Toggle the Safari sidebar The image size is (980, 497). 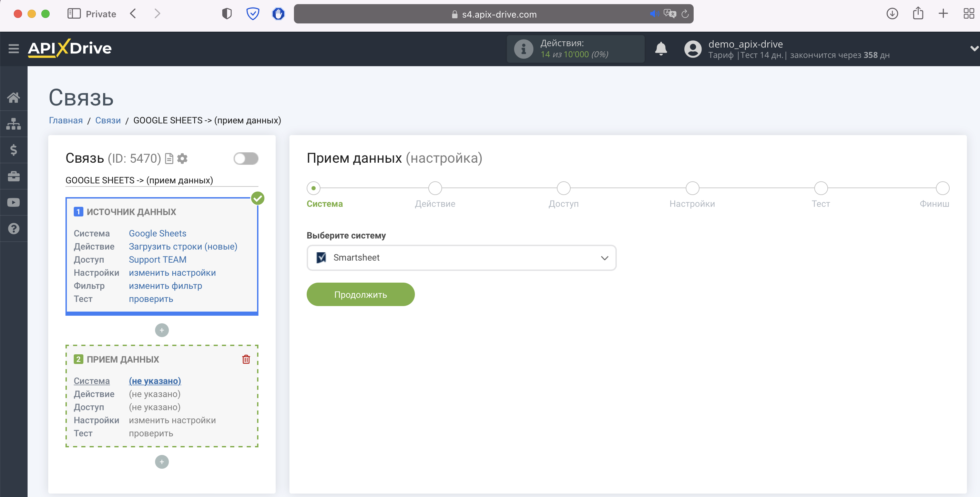74,14
